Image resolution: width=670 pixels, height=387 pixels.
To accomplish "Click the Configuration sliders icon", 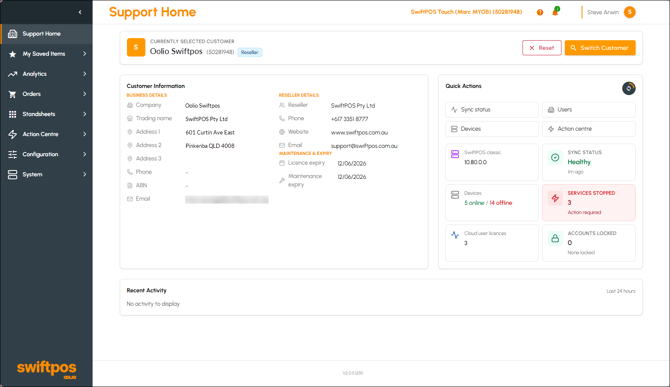I will pos(12,154).
